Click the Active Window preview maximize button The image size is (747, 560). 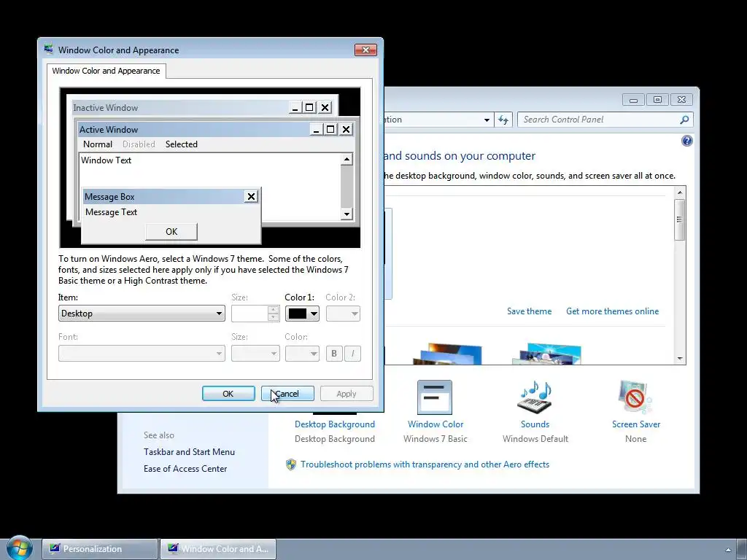point(330,129)
